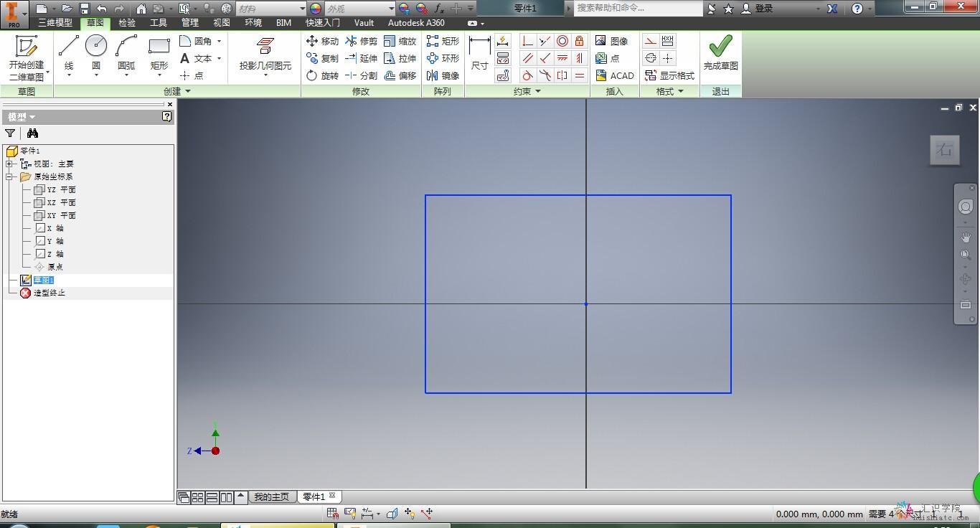Use the 延伸 (Extend) tool
This screenshot has height=528, width=980.
pyautogui.click(x=361, y=58)
